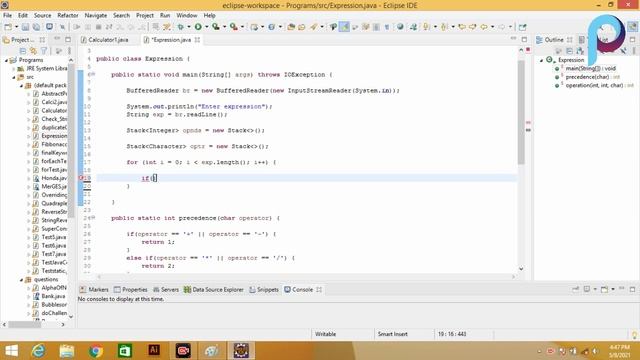
Task: Click Previous Annotation toolbar icon
Action: pos(444,27)
